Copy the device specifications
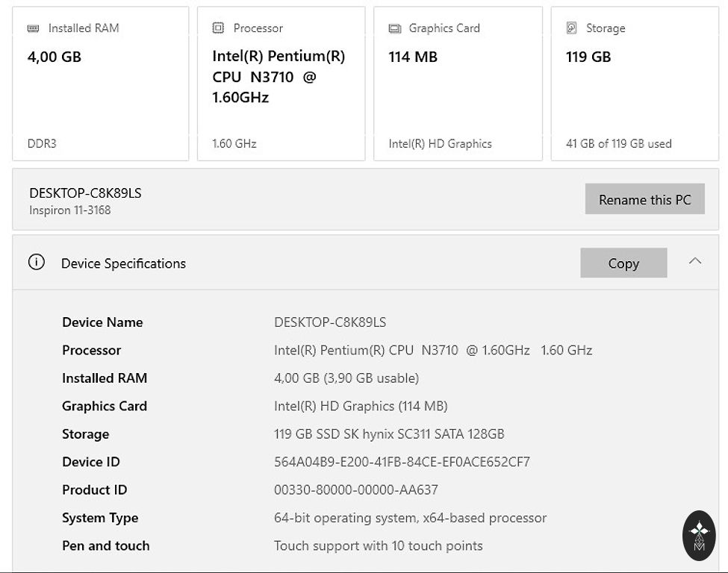Image resolution: width=728 pixels, height=573 pixels. 623,263
